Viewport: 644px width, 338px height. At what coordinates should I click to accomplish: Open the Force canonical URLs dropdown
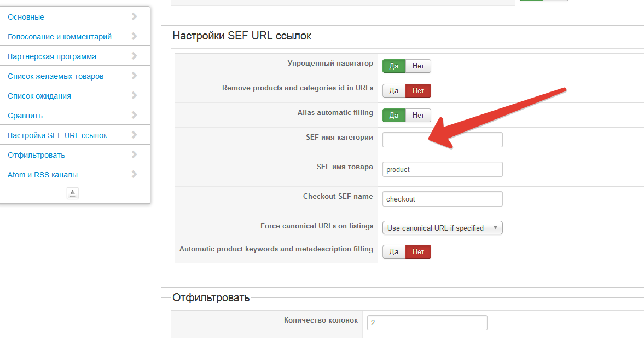[x=442, y=228]
